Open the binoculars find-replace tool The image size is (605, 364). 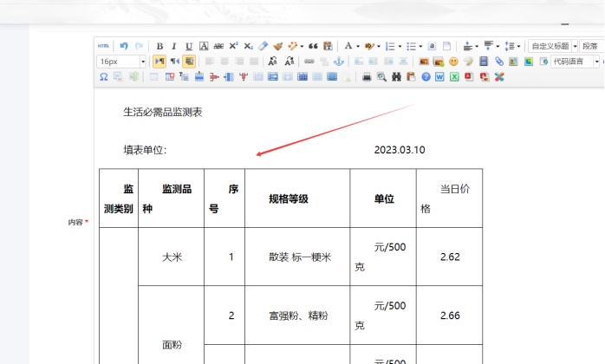tap(396, 77)
